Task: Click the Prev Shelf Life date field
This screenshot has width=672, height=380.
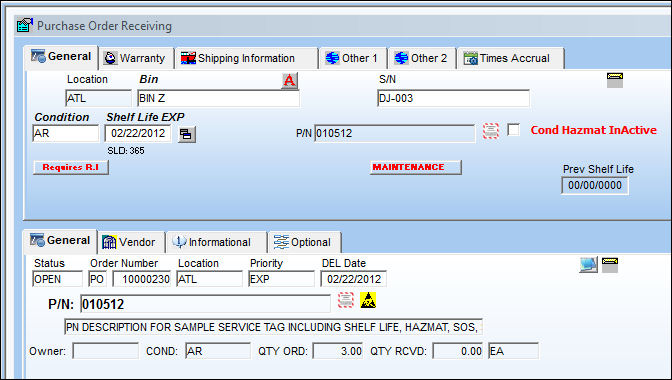Action: point(595,186)
